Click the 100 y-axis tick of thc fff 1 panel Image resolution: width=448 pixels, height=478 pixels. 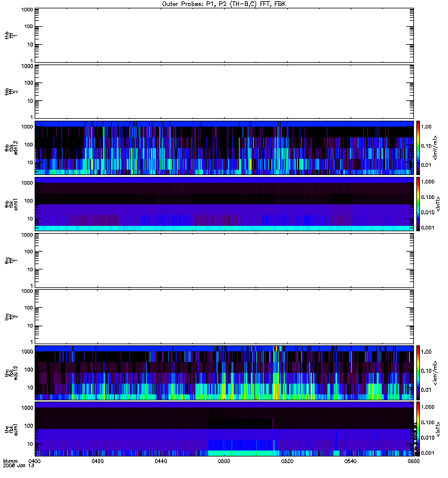(x=29, y=252)
